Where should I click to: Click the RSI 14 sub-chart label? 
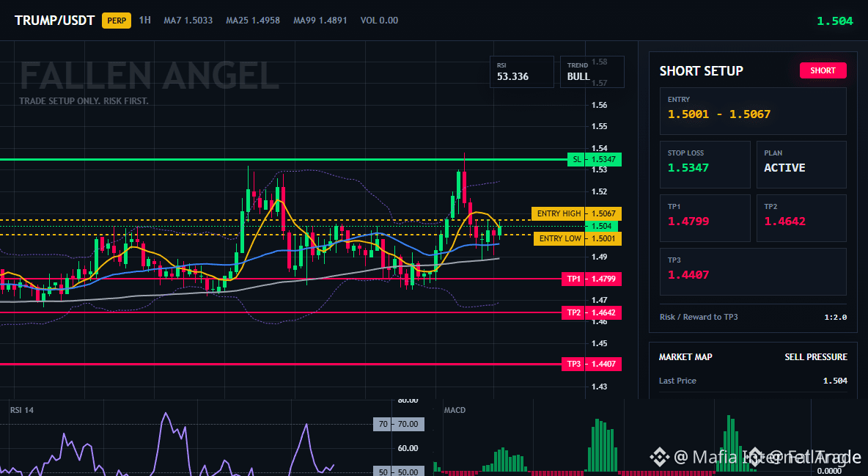(x=21, y=410)
